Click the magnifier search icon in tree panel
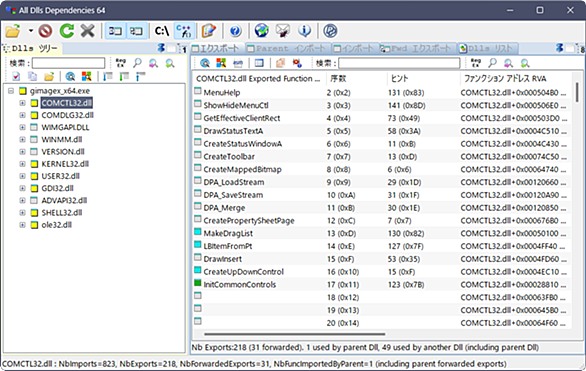The width and height of the screenshot is (586, 371). pos(137,63)
